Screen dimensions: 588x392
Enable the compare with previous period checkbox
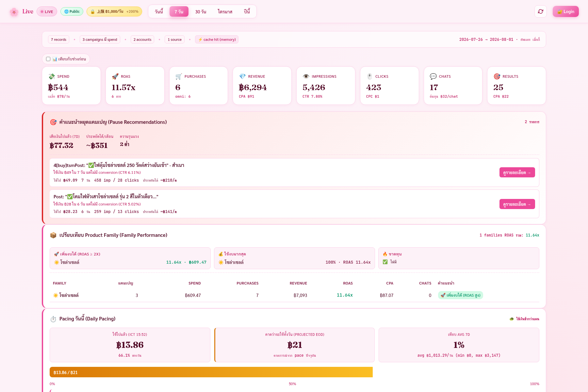point(48,59)
